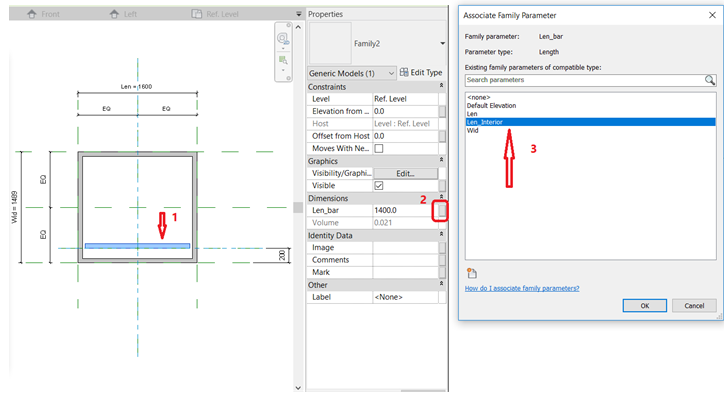This screenshot has height=393, width=728.
Task: Click Cancel in Associate Family Parameter dialog
Action: pyautogui.click(x=694, y=306)
